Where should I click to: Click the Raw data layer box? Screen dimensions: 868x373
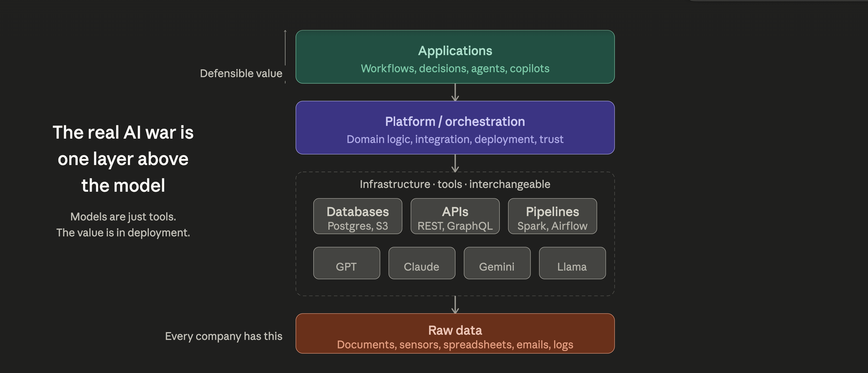(455, 334)
